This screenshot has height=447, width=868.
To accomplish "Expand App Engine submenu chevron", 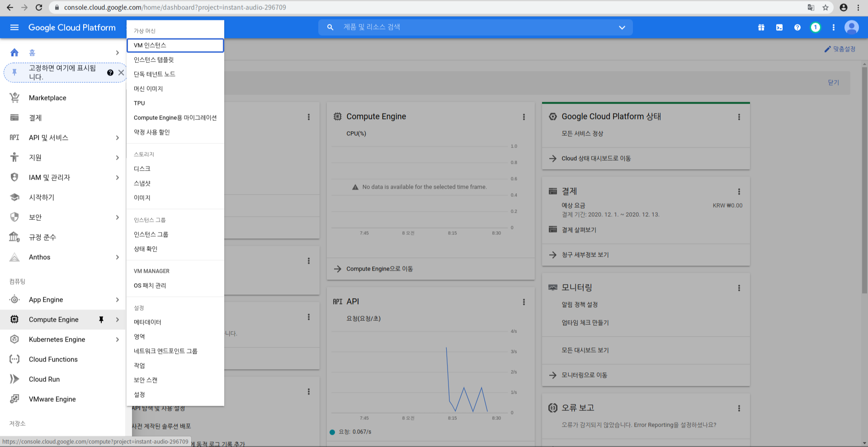I will tap(118, 300).
